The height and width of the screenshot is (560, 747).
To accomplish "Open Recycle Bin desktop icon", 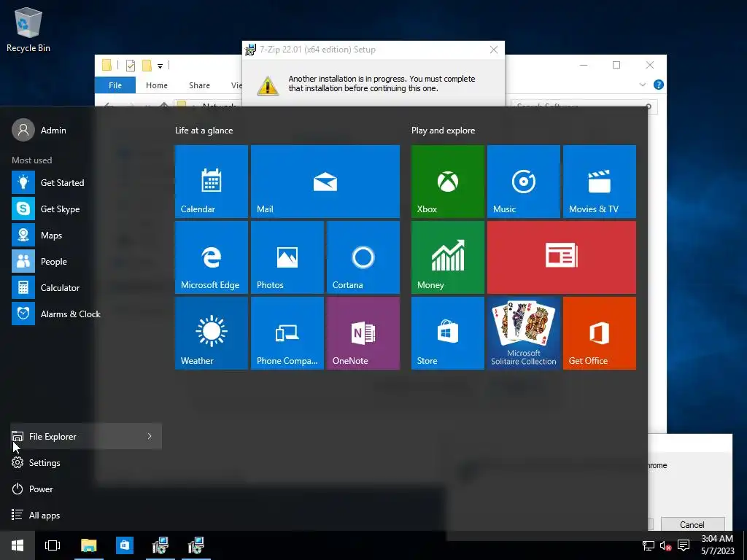I will [28, 29].
